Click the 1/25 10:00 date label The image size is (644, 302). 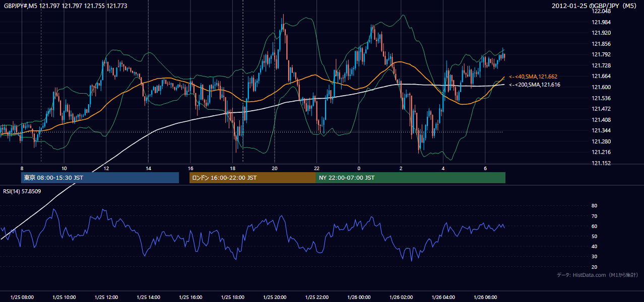click(64, 297)
